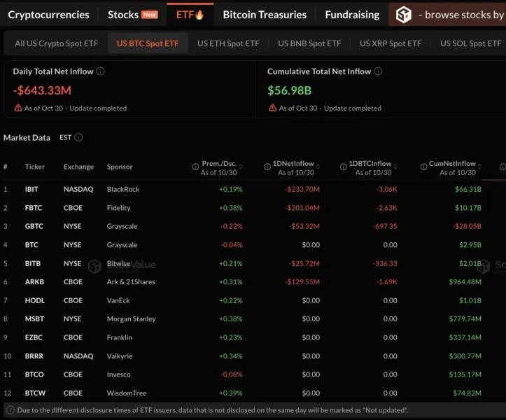Click the $964.48M cumulative inflow value
The height and width of the screenshot is (420, 506).
coord(465,282)
